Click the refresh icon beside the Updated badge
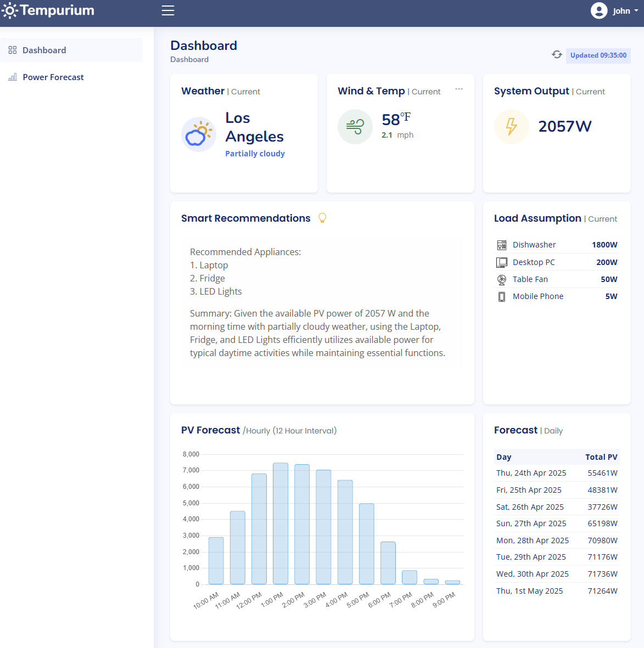This screenshot has width=644, height=648. pos(557,55)
